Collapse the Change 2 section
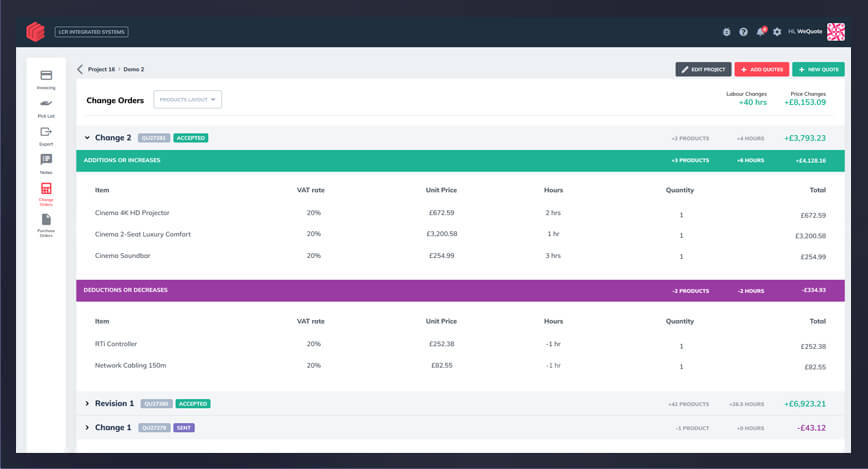The width and height of the screenshot is (868, 469). click(87, 138)
